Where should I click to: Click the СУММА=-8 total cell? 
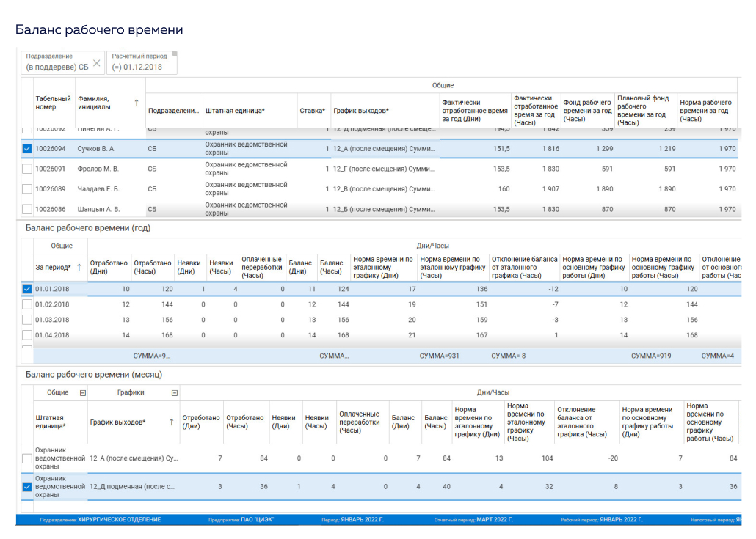click(x=508, y=356)
